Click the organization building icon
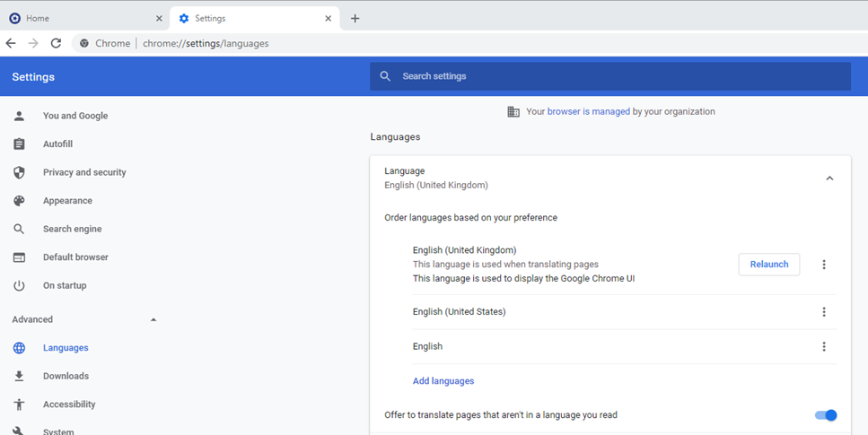This screenshot has width=868, height=435. (x=513, y=112)
